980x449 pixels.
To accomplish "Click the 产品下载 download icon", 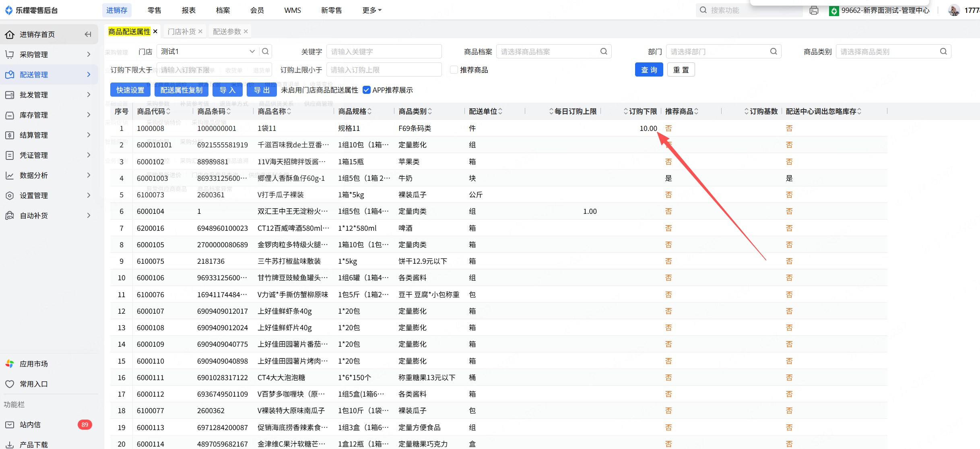I will click(x=10, y=445).
